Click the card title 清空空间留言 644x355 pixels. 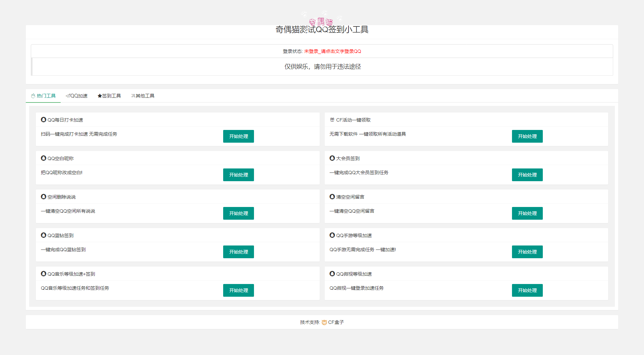[350, 197]
